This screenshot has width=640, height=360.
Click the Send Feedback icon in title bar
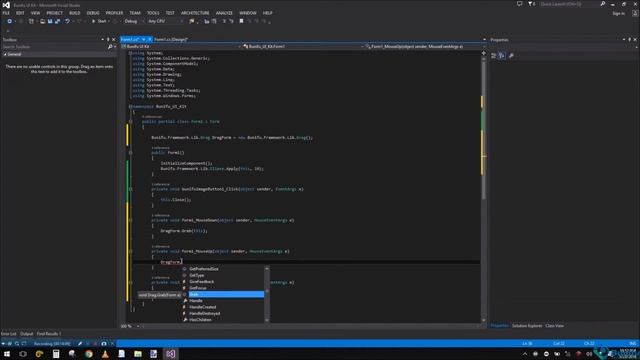(x=519, y=4)
